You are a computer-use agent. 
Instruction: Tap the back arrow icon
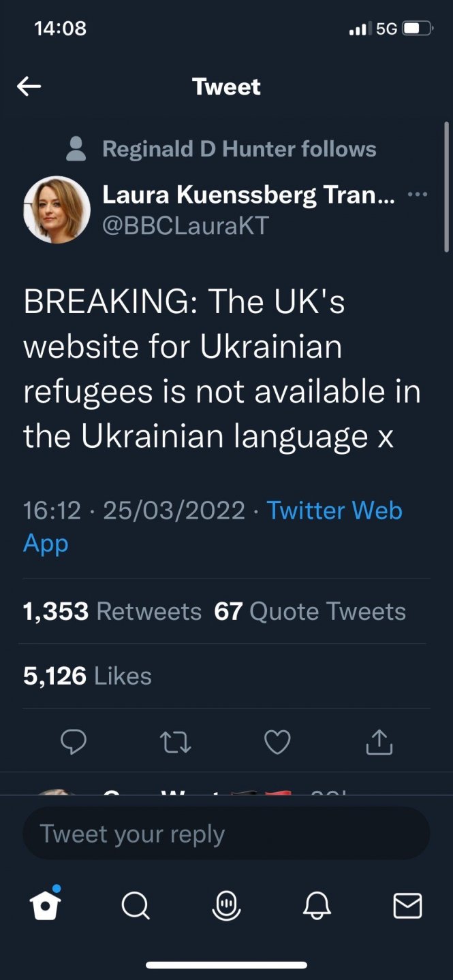tap(29, 86)
